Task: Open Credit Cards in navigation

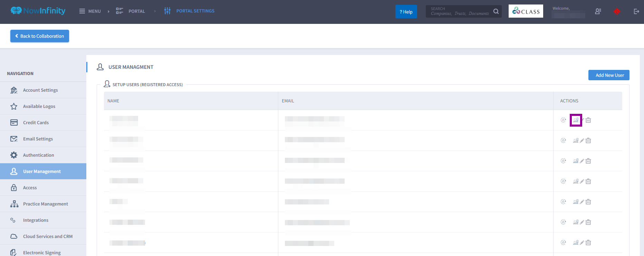Action: click(x=43, y=122)
